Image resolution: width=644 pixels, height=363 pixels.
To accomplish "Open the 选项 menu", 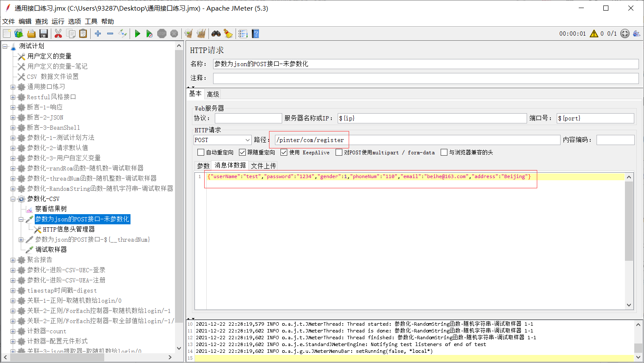I will point(75,21).
